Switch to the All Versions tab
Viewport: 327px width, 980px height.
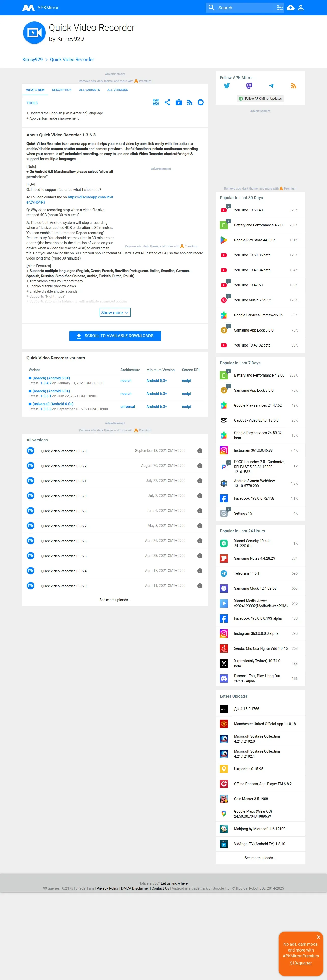[118, 90]
